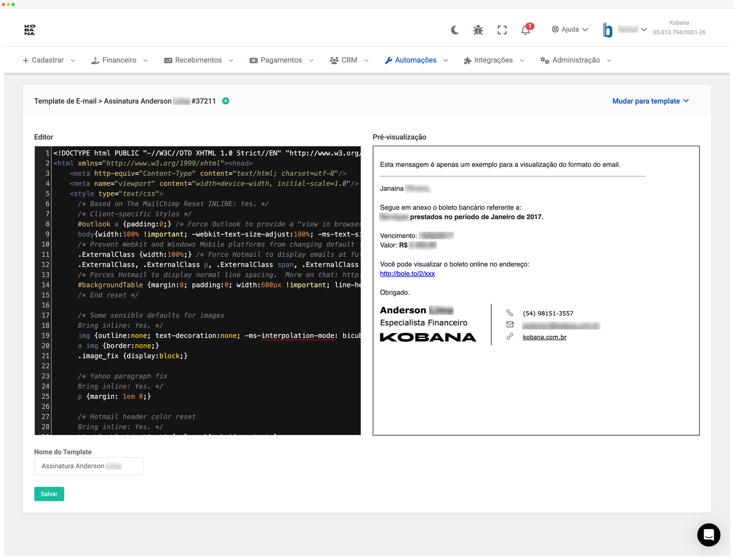The height and width of the screenshot is (560, 734).
Task: Open the chat widget bubble
Action: [x=709, y=535]
